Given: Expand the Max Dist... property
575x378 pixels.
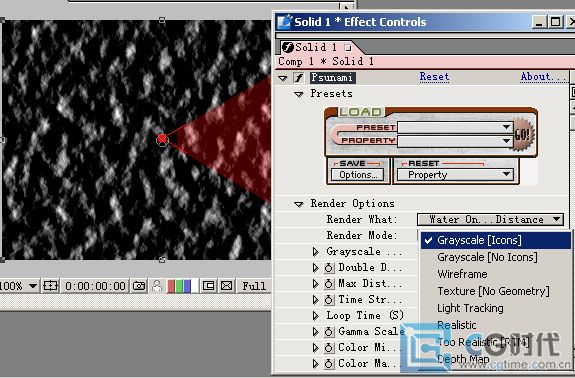Looking at the screenshot, I should click(315, 284).
